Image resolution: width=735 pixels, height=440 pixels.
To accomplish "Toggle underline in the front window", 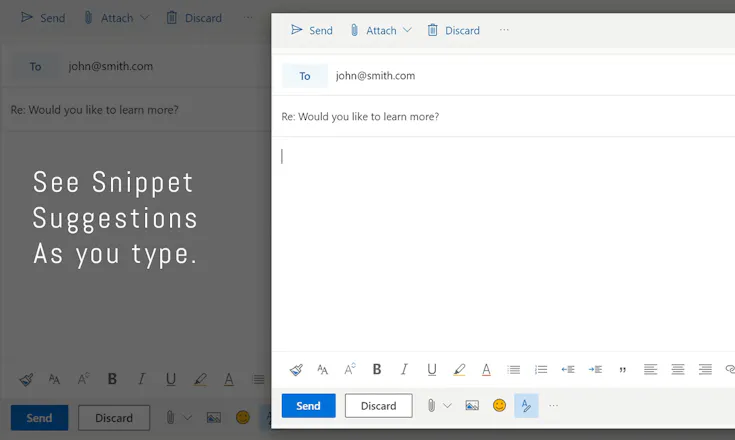I will pyautogui.click(x=432, y=370).
